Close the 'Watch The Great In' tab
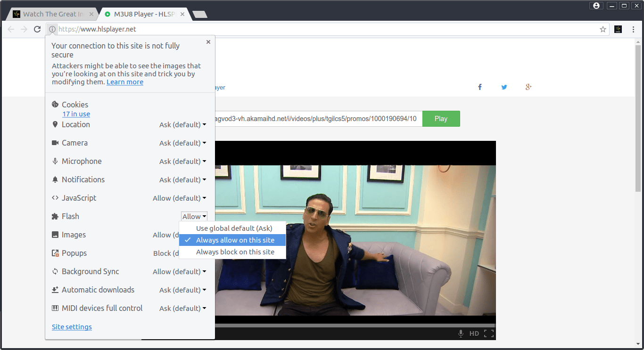The width and height of the screenshot is (644, 350). (x=91, y=14)
